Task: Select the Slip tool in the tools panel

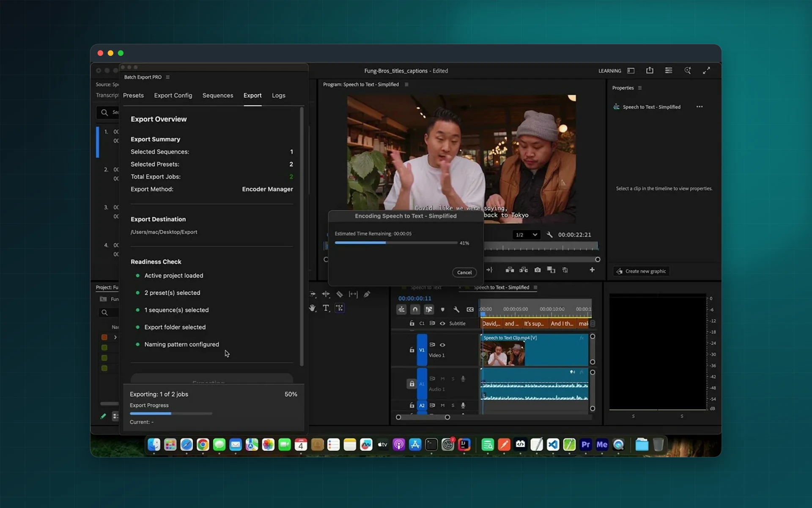Action: [353, 294]
